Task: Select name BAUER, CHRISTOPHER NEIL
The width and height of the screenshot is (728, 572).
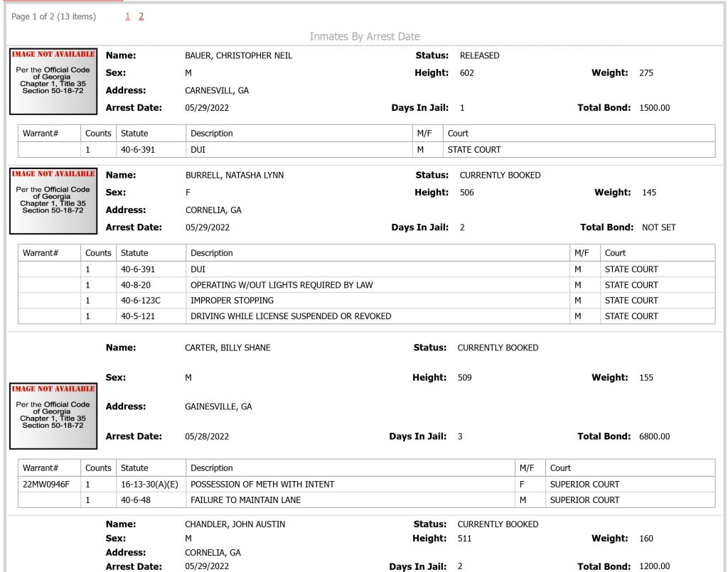Action: 239,55
